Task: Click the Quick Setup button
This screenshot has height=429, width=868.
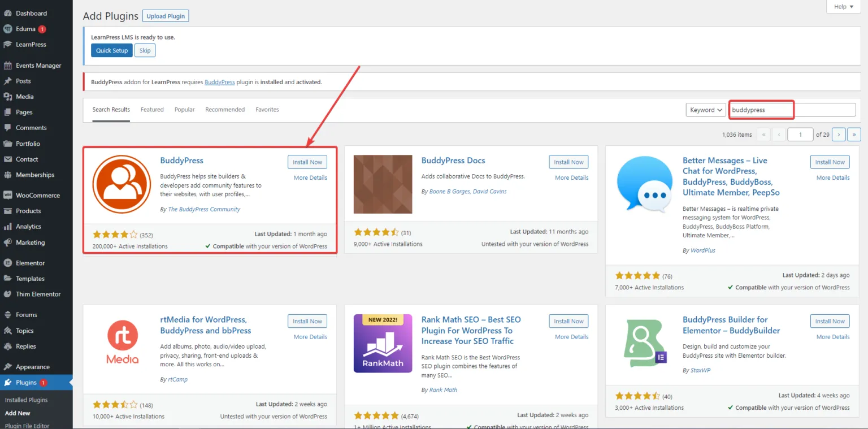Action: pyautogui.click(x=112, y=50)
